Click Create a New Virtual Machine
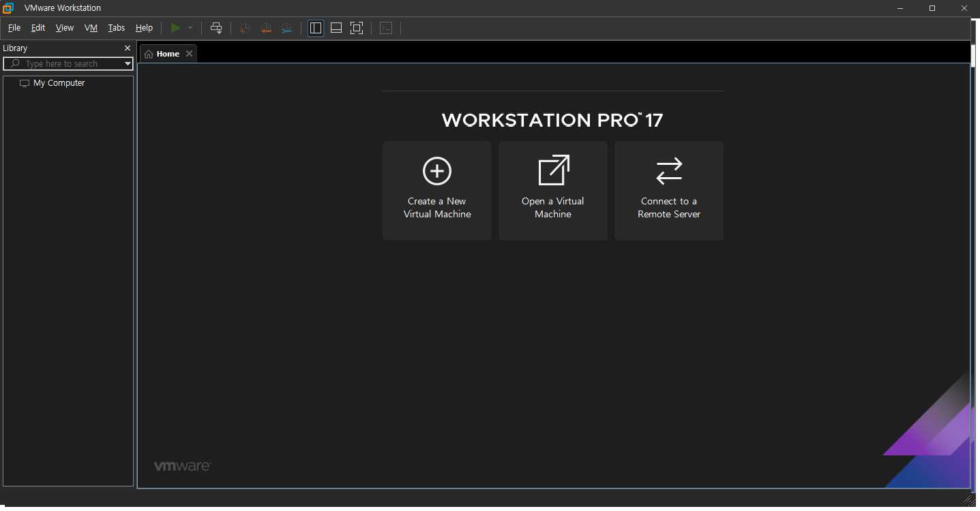This screenshot has width=980, height=511. pos(437,191)
